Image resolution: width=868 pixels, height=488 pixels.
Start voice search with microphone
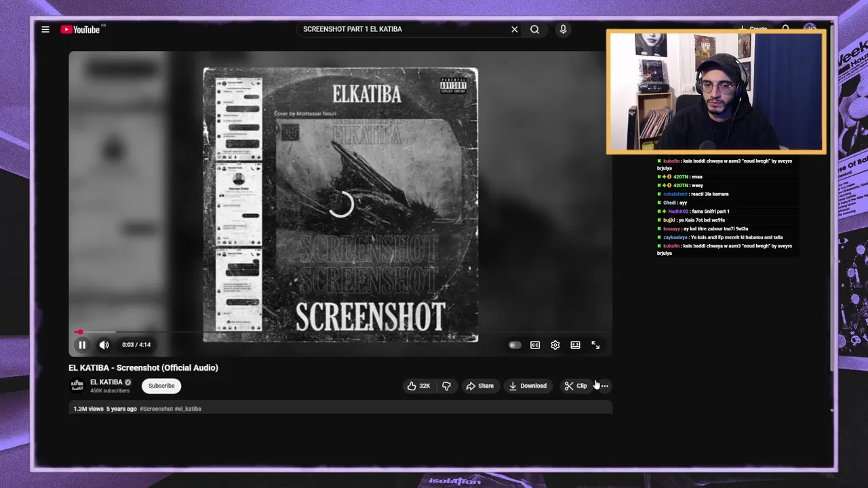point(563,29)
